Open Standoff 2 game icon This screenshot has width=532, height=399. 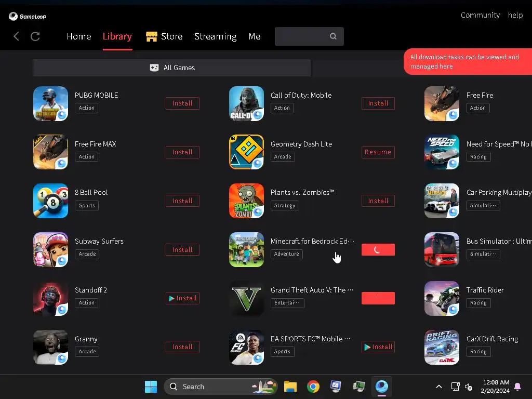click(50, 298)
